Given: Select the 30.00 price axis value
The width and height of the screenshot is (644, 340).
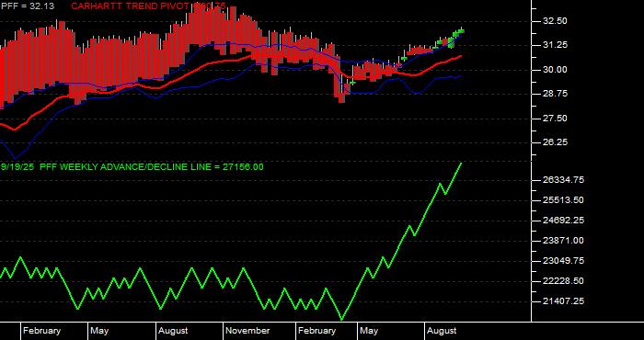Looking at the screenshot, I should [555, 70].
